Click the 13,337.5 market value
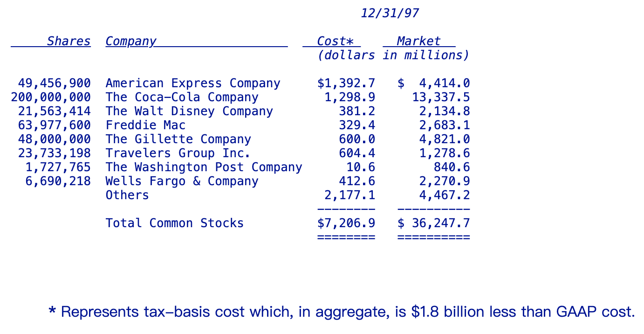644x334 pixels. (x=441, y=97)
